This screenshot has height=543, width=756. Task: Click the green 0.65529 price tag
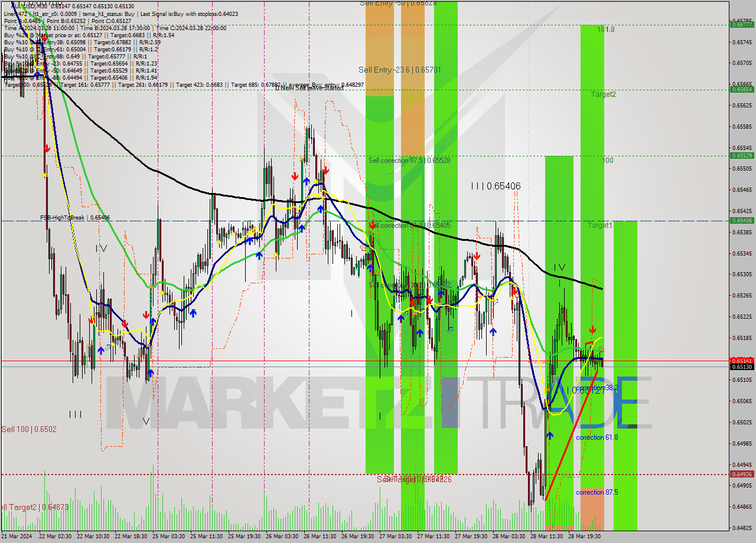click(742, 156)
